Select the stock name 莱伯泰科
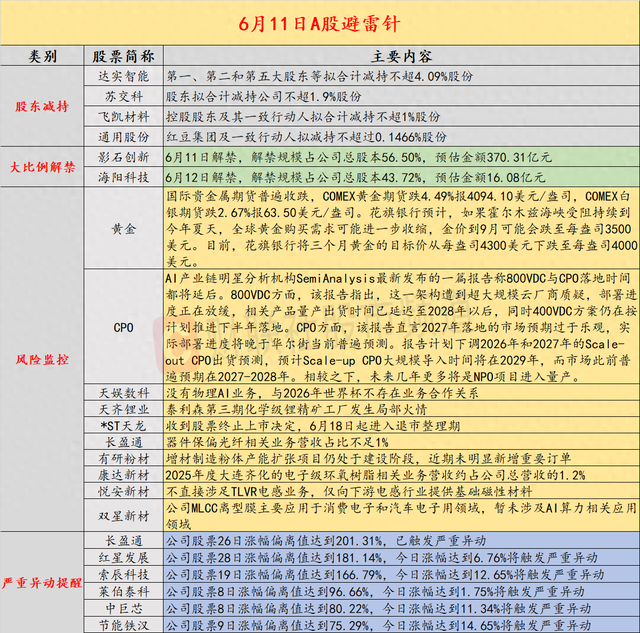Image resolution: width=640 pixels, height=633 pixels. [x=123, y=591]
